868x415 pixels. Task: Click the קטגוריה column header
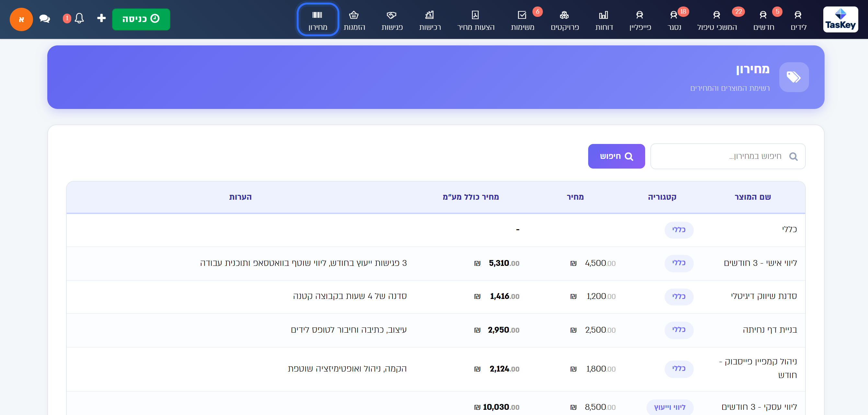point(662,197)
